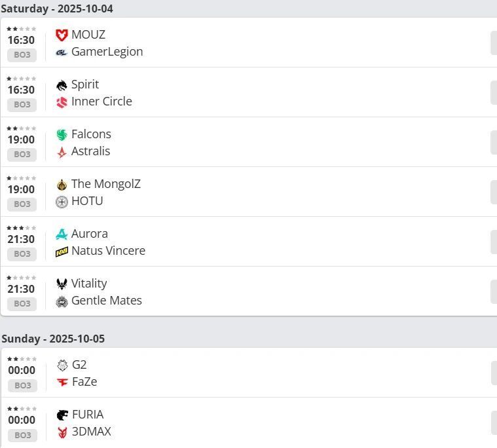Viewport: 497px width, 448px height.
Task: Click the Vitality team logo icon
Action: pos(62,284)
